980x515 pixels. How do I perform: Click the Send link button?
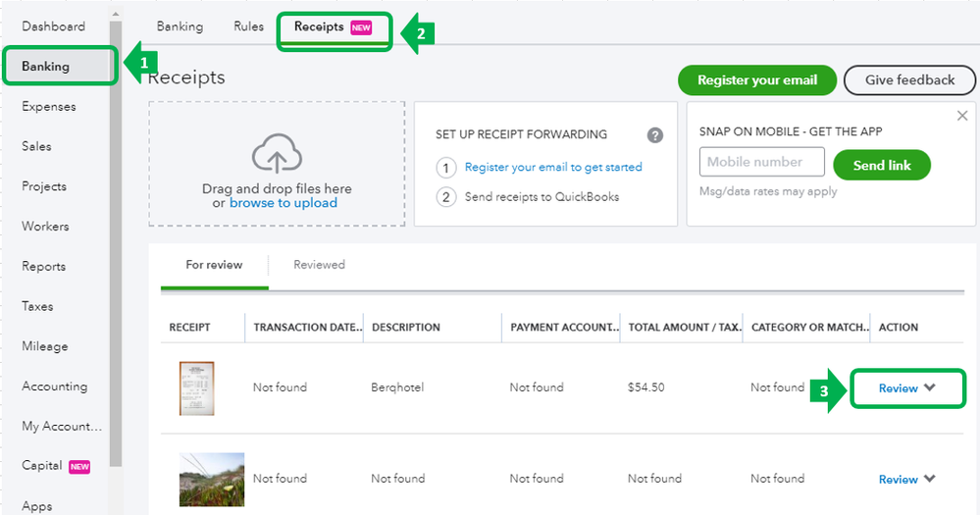pos(882,165)
